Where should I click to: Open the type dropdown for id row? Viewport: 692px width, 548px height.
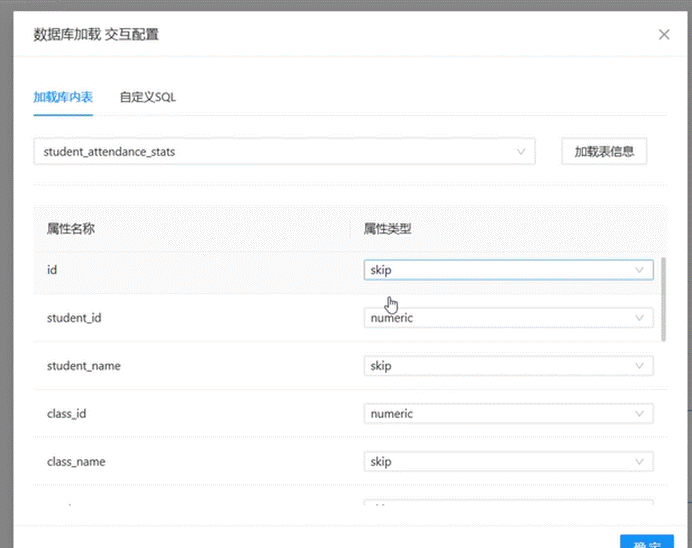[508, 270]
